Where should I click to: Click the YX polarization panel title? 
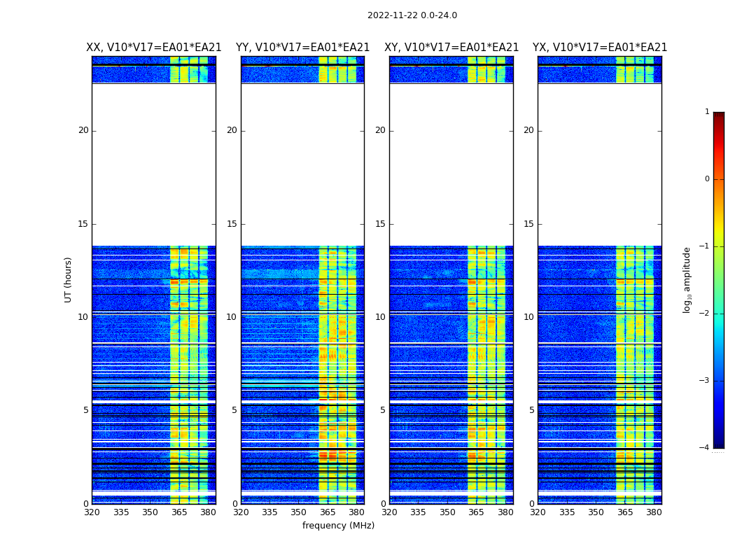599,48
